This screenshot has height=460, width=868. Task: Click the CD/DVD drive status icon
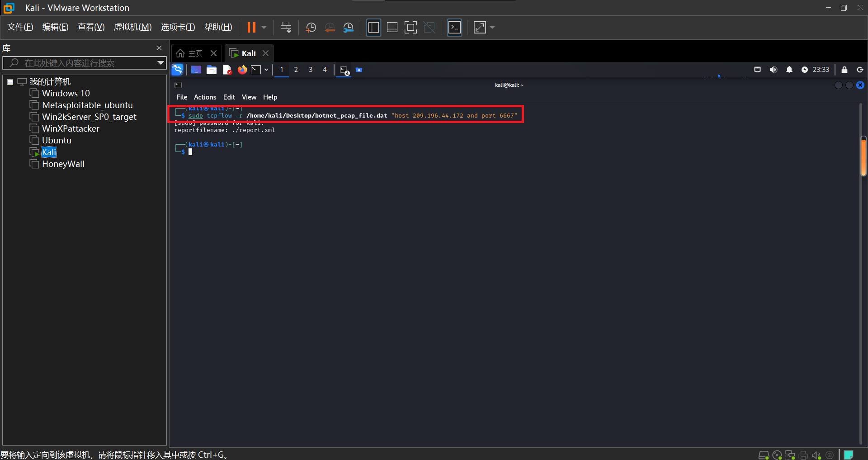(x=777, y=455)
